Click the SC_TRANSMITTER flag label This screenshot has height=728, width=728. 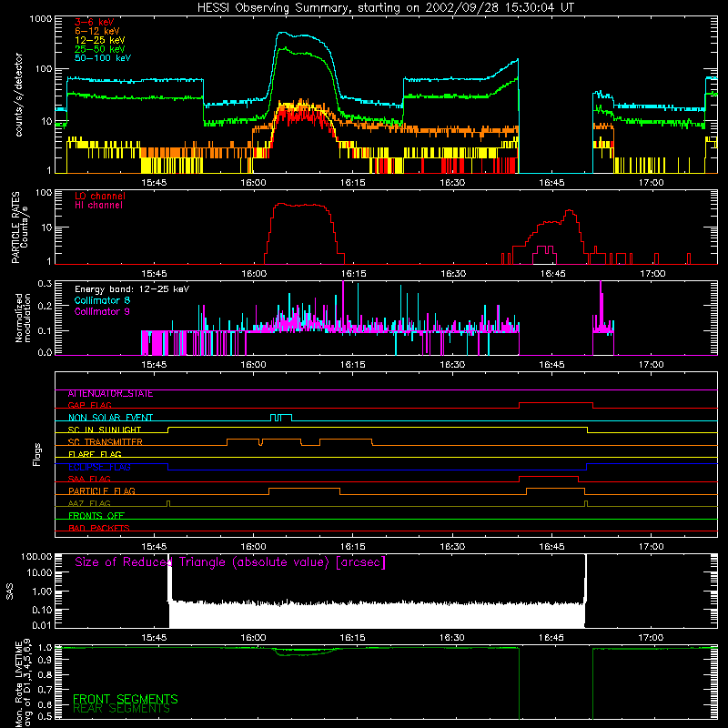pyautogui.click(x=105, y=442)
